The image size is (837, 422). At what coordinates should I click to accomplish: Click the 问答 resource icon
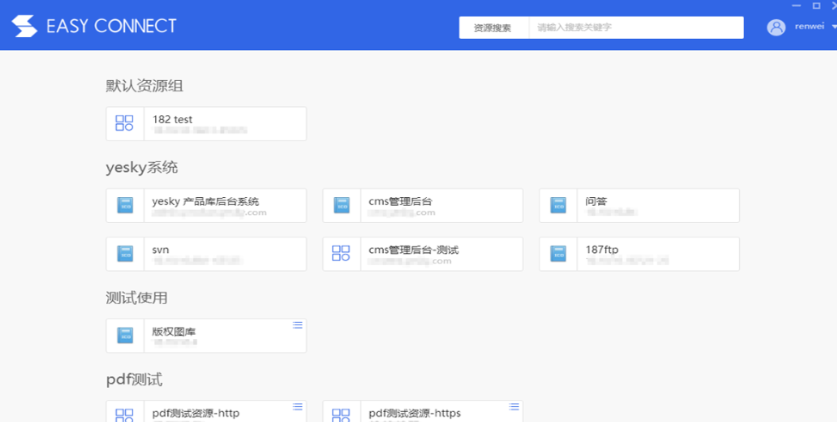coord(558,205)
